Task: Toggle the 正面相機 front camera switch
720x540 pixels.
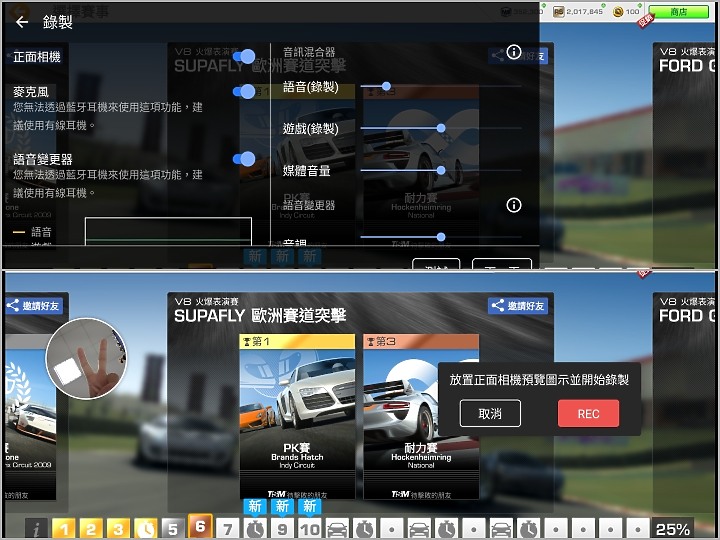Action: click(x=244, y=56)
